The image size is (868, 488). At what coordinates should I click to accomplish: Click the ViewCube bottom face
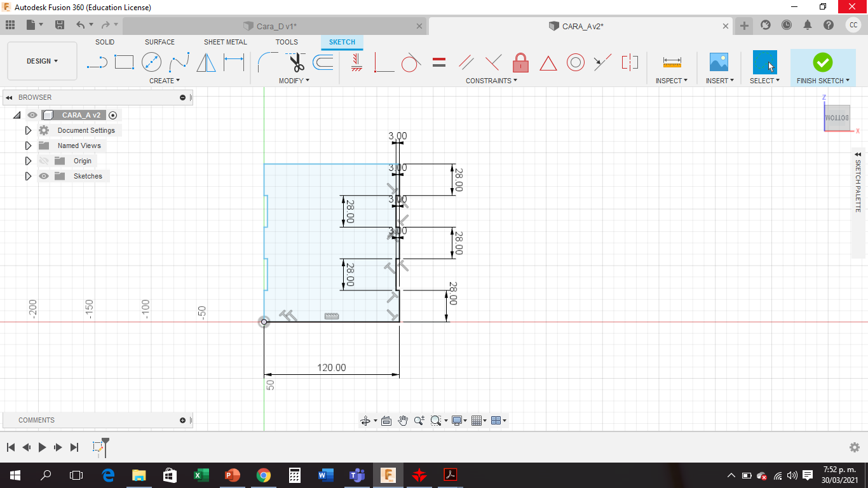tap(837, 118)
